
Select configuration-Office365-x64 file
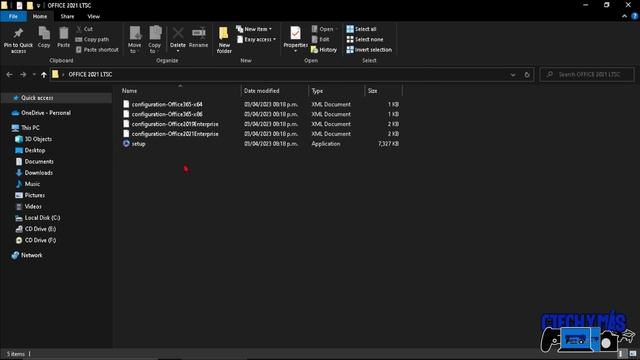pos(167,104)
